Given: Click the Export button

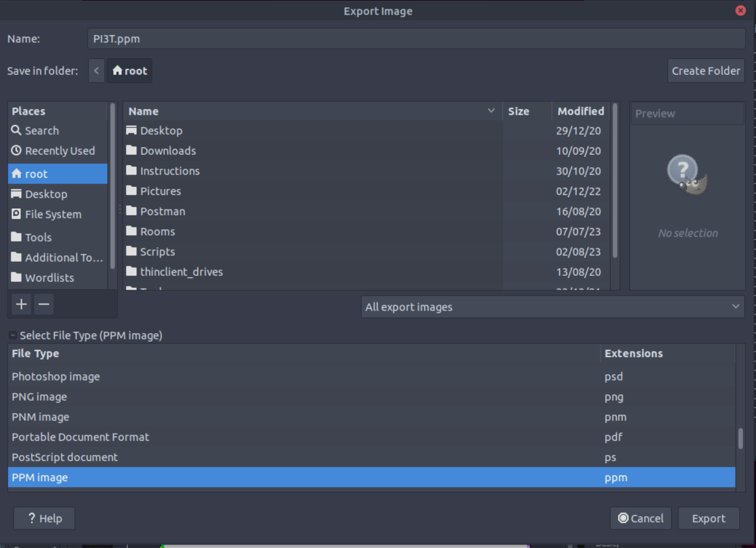Looking at the screenshot, I should pyautogui.click(x=709, y=519).
